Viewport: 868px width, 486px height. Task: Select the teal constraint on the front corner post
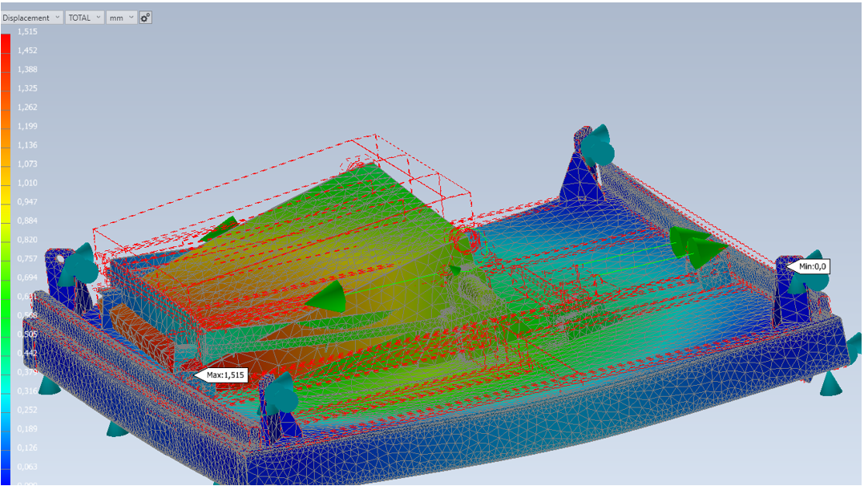281,394
